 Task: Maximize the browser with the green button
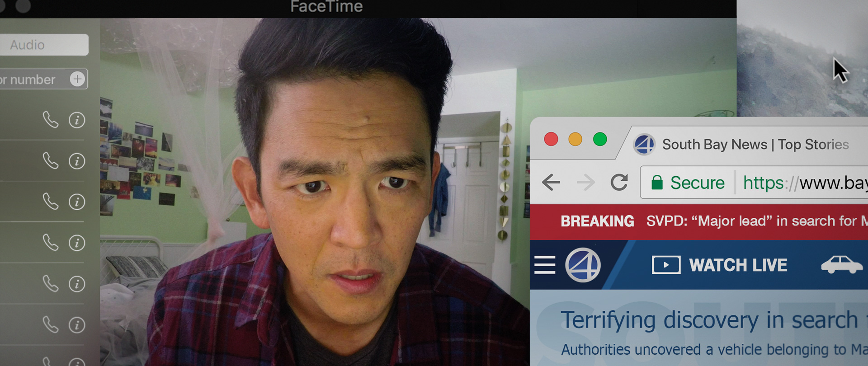(x=600, y=139)
